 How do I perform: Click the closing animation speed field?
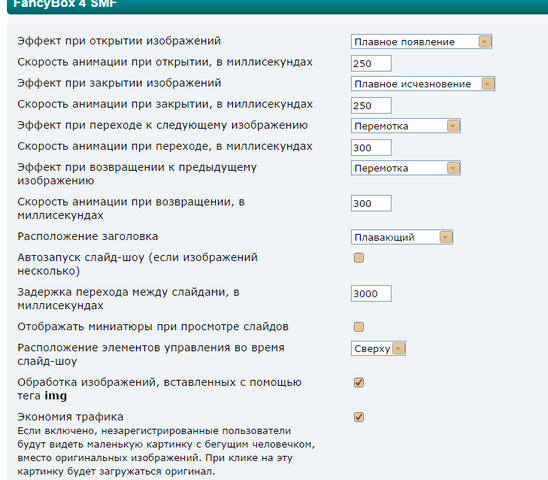tap(371, 106)
